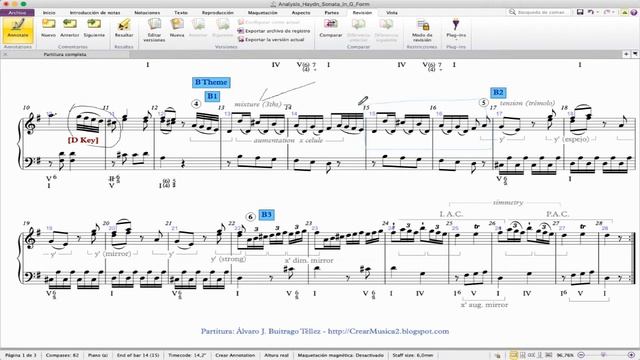This screenshot has height=360, width=640.
Task: Go to previous comment (Anterior)
Action: pos(70,28)
